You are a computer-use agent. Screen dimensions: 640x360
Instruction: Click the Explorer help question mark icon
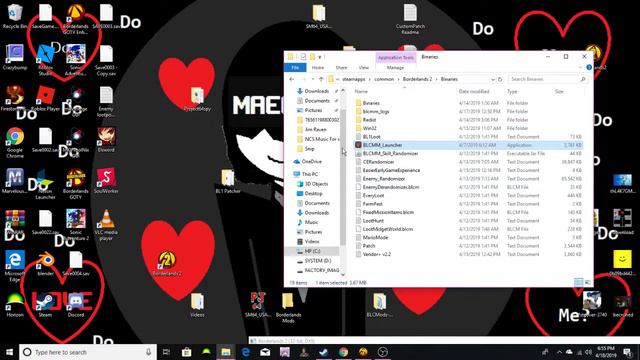589,67
